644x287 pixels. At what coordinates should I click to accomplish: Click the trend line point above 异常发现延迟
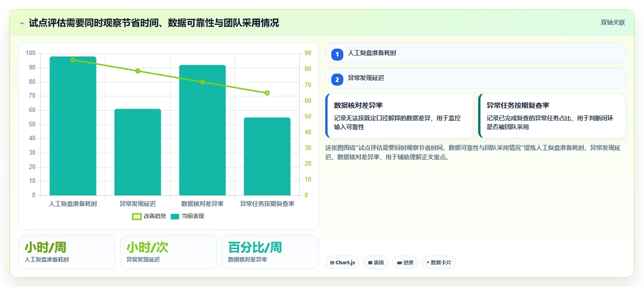click(x=138, y=71)
